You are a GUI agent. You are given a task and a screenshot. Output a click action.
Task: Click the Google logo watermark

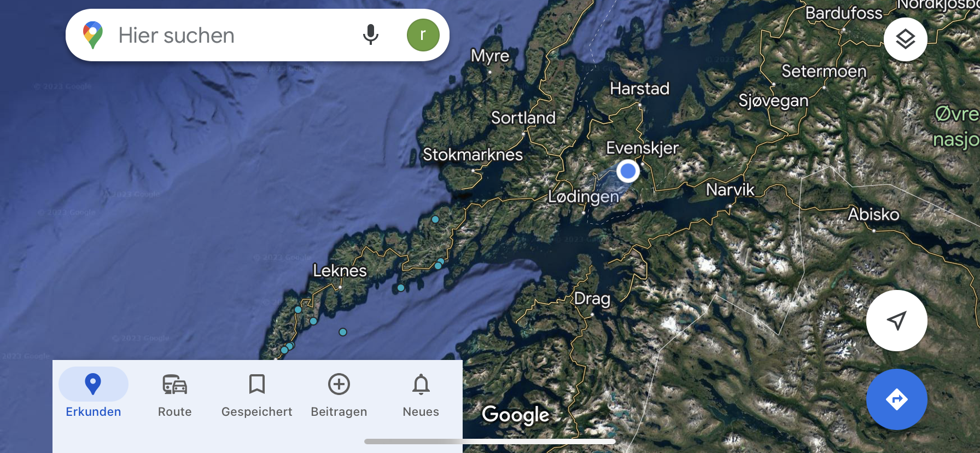(x=515, y=415)
